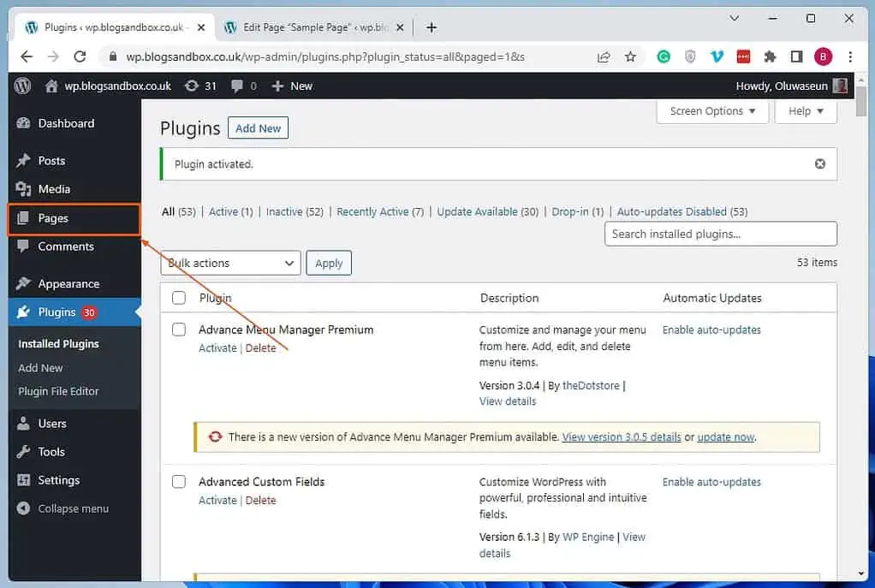875x588 pixels.
Task: Close the Edit Page browser tab
Action: point(400,27)
